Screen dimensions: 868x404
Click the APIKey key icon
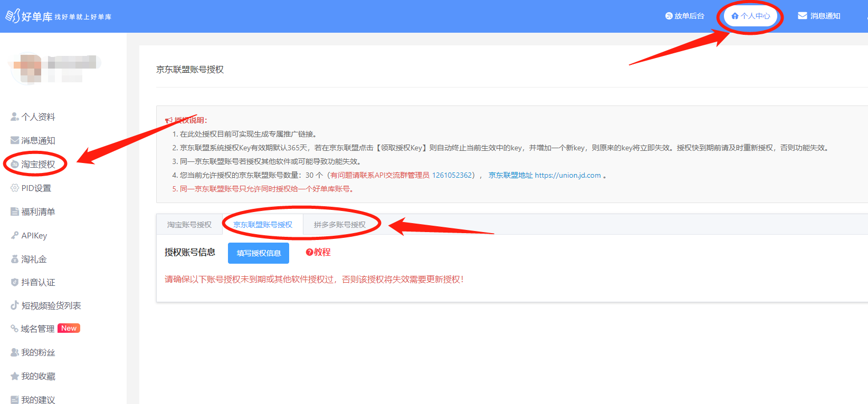pos(15,235)
